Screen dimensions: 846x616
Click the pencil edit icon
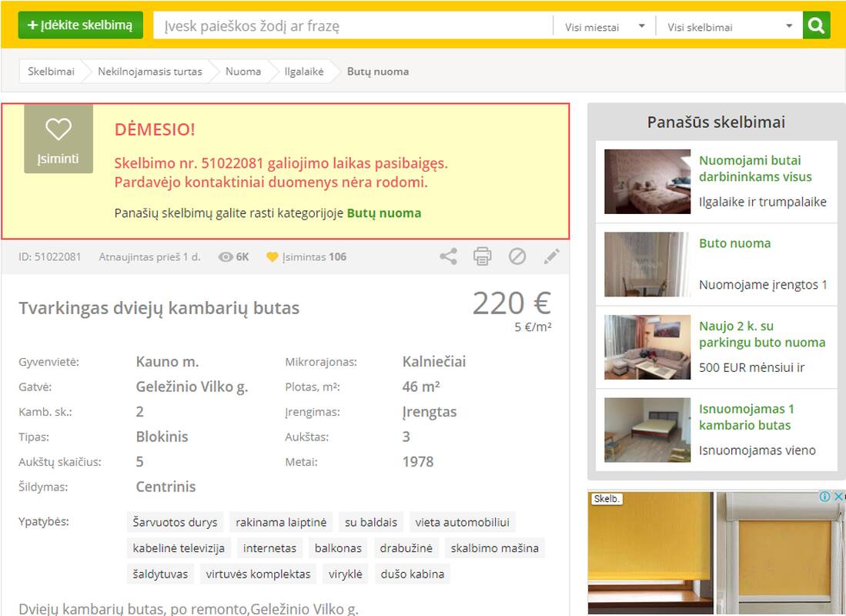click(552, 256)
